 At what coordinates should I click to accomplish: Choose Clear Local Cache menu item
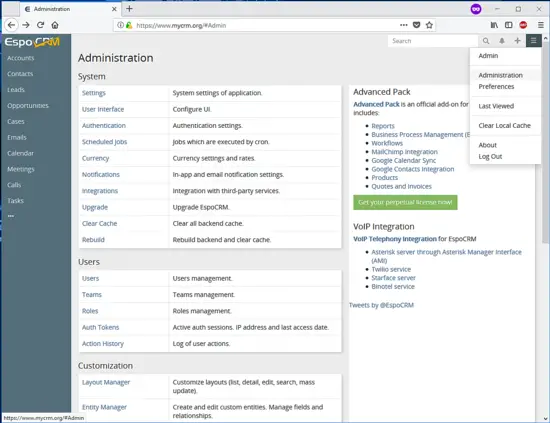pos(505,126)
